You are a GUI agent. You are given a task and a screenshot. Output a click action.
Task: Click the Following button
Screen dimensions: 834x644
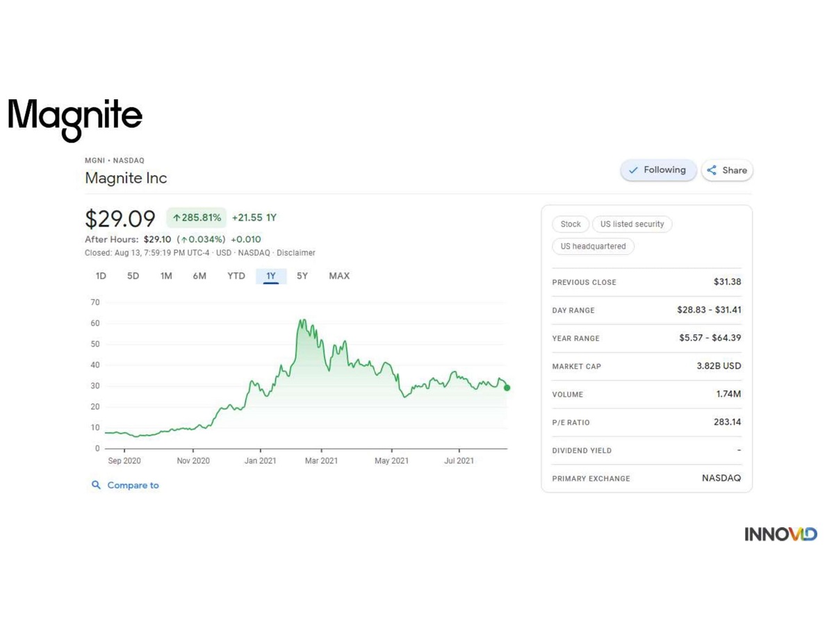point(658,170)
